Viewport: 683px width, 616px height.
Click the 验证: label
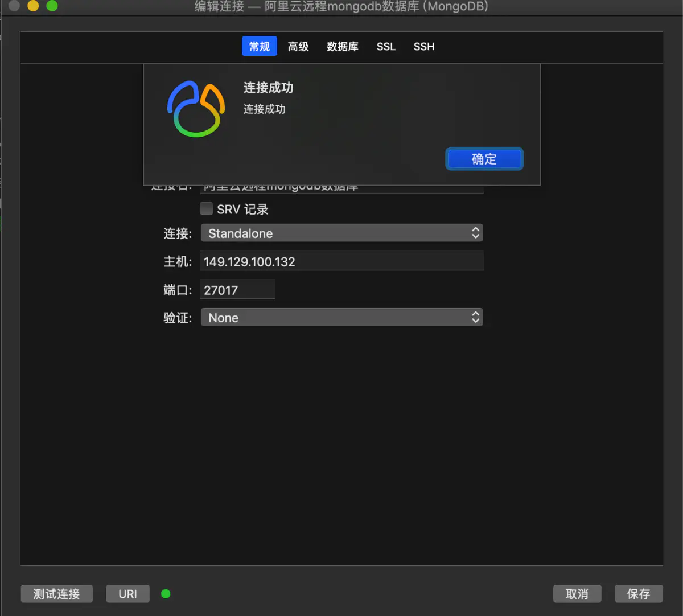[178, 317]
